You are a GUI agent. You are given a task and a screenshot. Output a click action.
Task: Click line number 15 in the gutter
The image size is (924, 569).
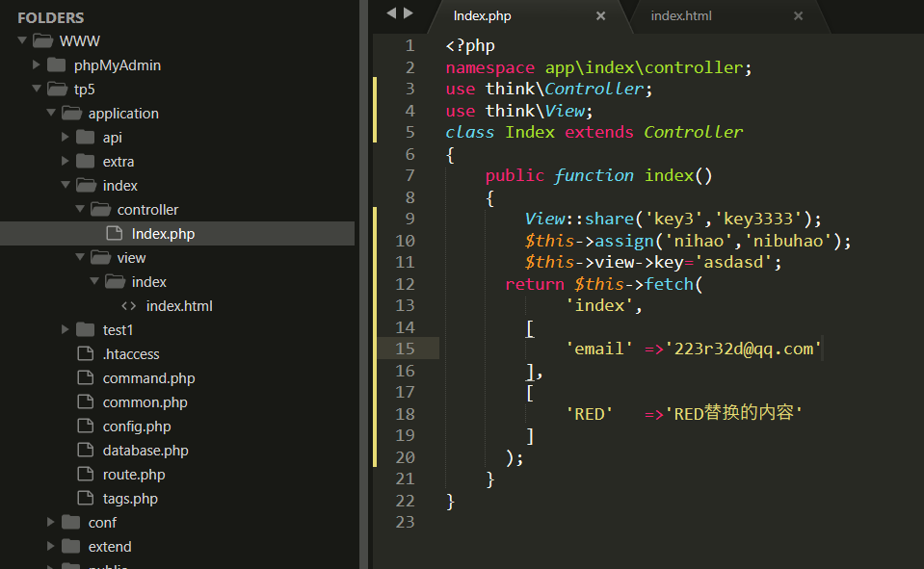tap(405, 349)
